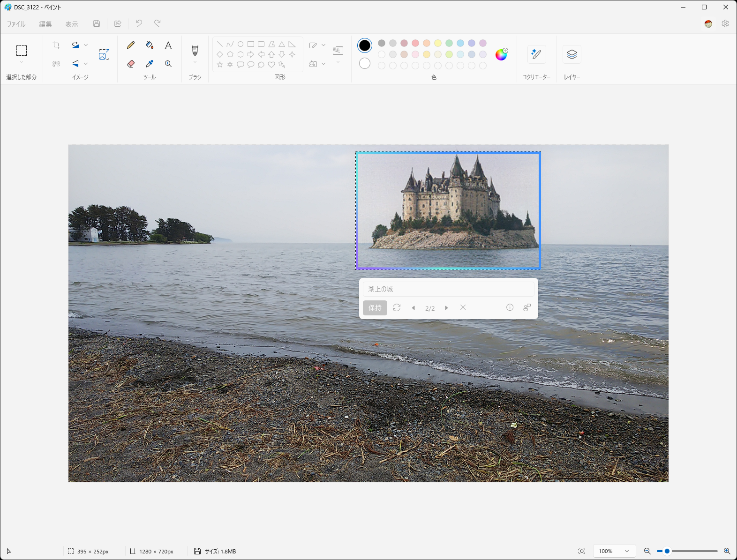Click the 保持 button
Image resolution: width=737 pixels, height=560 pixels.
click(375, 308)
